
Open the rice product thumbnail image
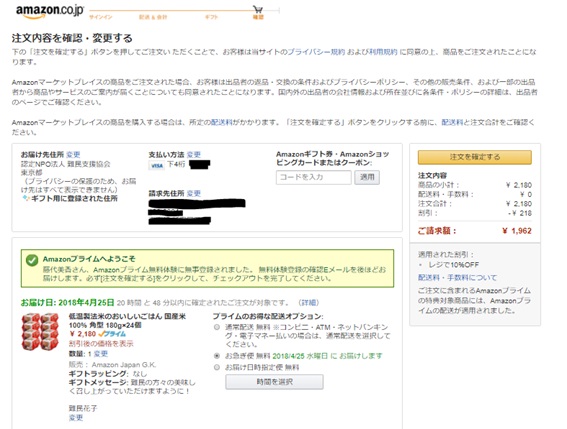40,331
